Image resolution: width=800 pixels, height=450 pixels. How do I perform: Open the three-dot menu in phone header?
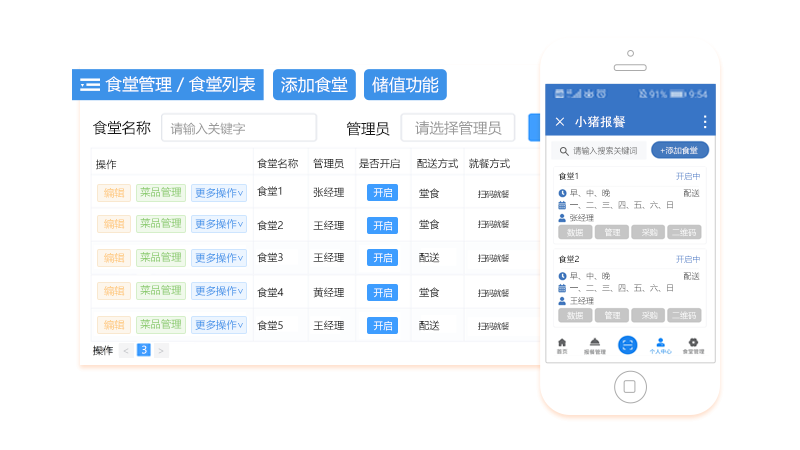[705, 121]
